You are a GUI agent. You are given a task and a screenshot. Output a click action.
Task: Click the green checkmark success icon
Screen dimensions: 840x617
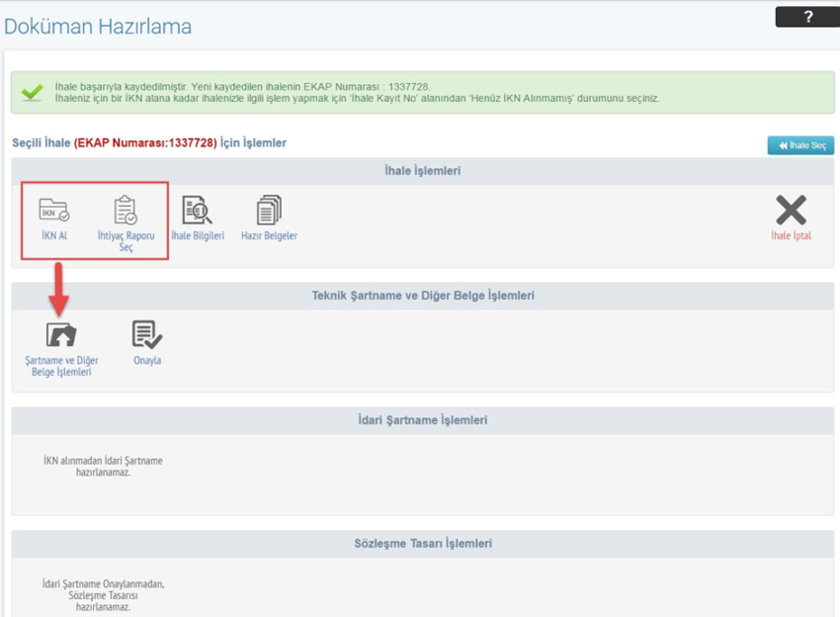click(32, 93)
